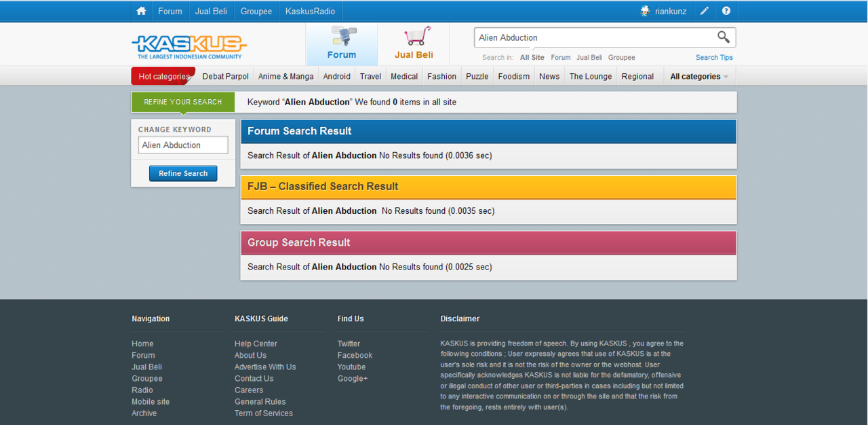Open the help question mark icon
Screen dimensions: 868x425
tap(726, 11)
